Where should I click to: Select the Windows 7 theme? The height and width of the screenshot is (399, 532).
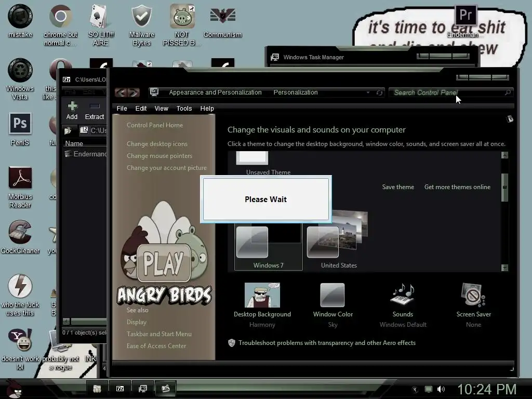click(269, 247)
